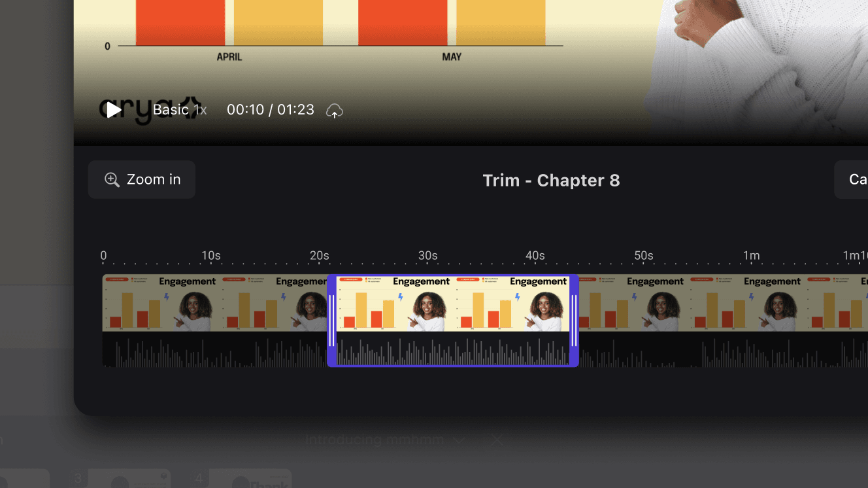Close the Introducing mmhmm overlay with the X
868x488 pixels.
(x=497, y=440)
